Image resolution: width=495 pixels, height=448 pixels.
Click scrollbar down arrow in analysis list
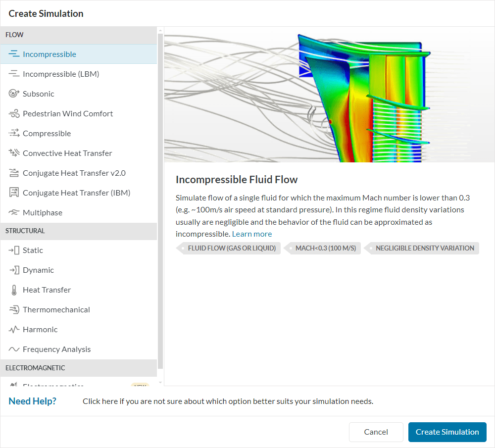(160, 382)
